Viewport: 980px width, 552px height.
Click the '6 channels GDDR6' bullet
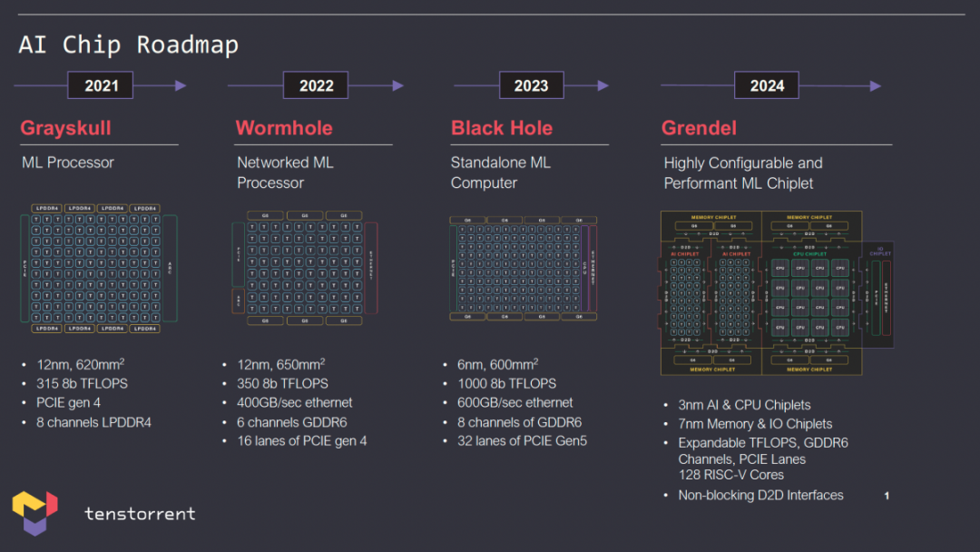point(292,422)
